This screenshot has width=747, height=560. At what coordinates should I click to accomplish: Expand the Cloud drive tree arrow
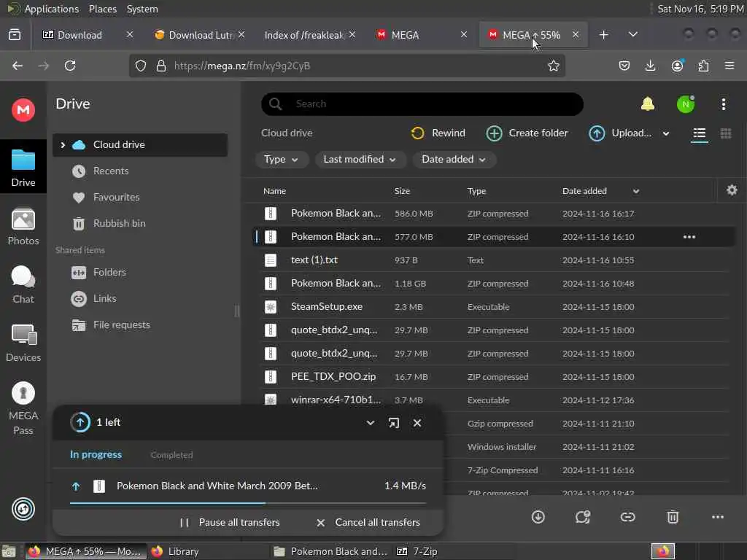(x=63, y=145)
